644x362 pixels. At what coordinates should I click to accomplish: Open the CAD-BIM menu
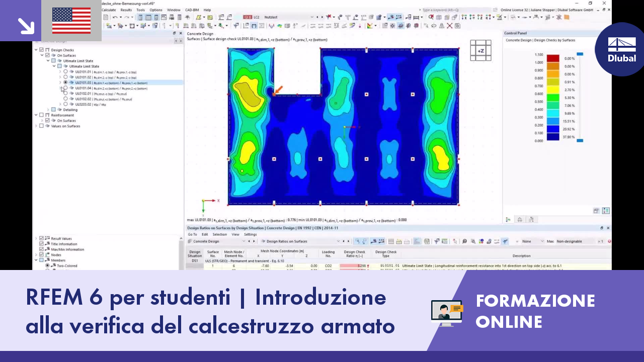192,10
